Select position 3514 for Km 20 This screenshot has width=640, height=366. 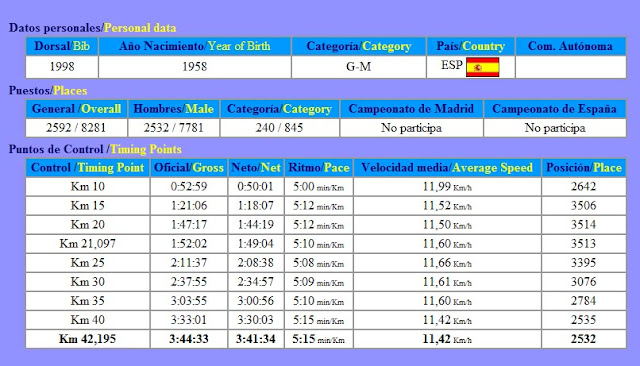click(584, 224)
